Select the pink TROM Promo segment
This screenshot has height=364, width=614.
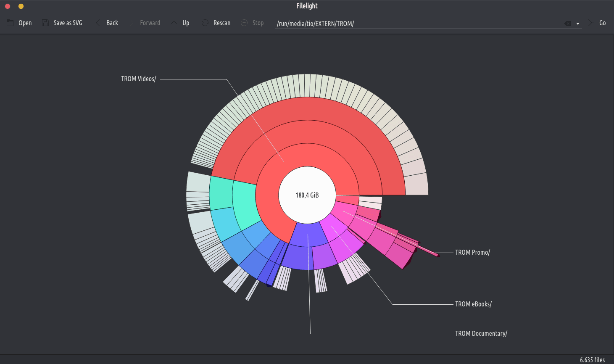(345, 208)
